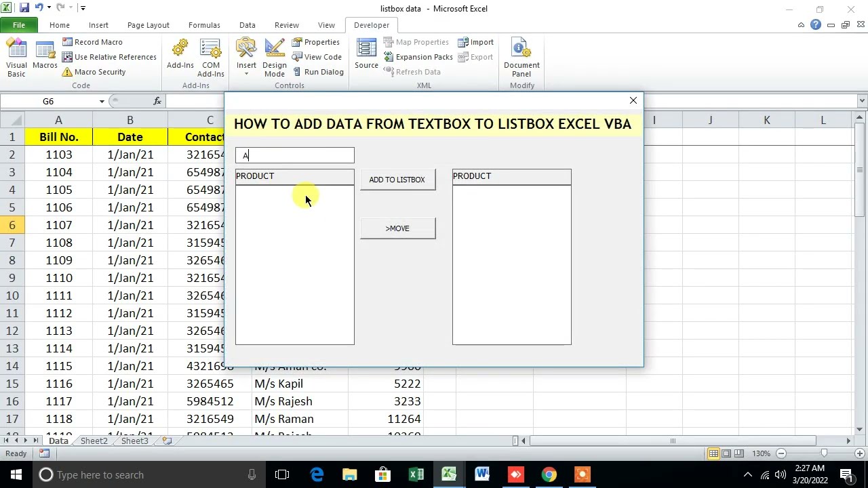
Task: Toggle Design Mode in Controls group
Action: (x=275, y=57)
